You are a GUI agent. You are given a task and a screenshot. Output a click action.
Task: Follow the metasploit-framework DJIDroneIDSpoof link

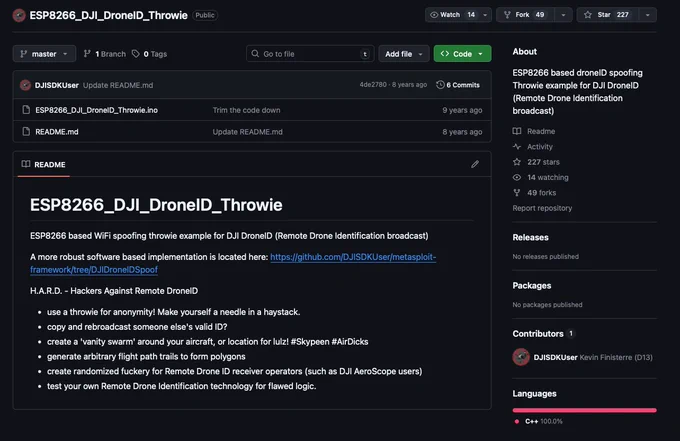pyautogui.click(x=233, y=263)
